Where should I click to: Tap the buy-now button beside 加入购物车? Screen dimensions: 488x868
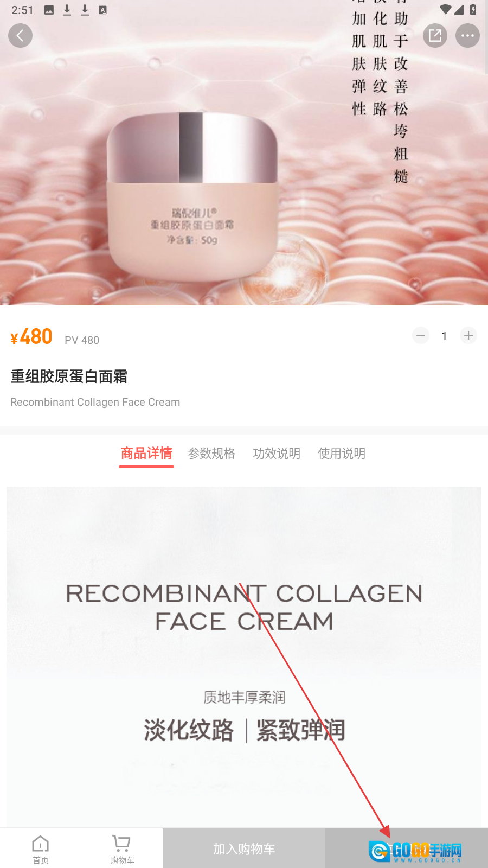(x=407, y=848)
